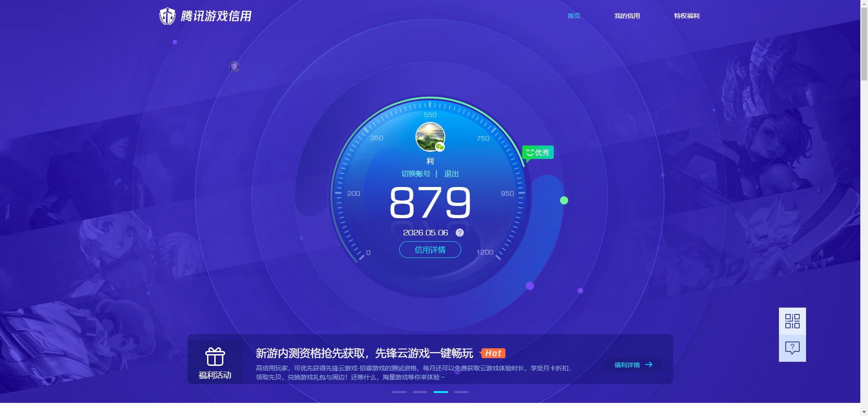The width and height of the screenshot is (868, 416).
Task: Open the help feedback chat icon
Action: click(x=793, y=348)
